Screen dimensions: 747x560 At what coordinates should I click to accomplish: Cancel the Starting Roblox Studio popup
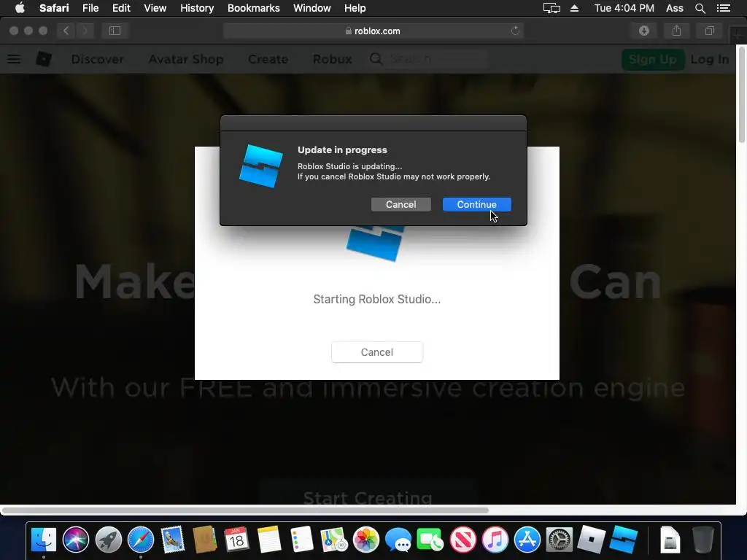pos(377,352)
